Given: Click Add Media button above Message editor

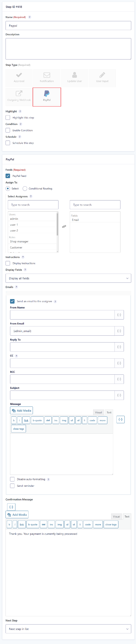Looking at the screenshot, I should pyautogui.click(x=21, y=410).
